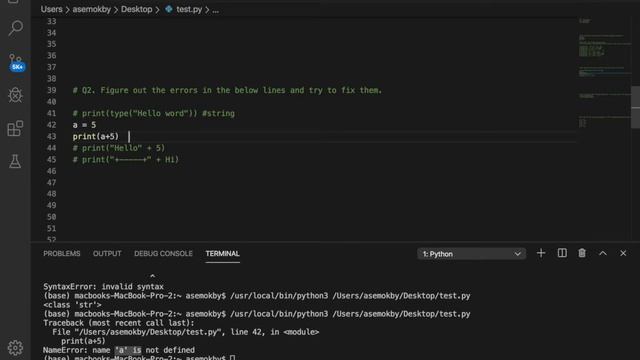Maximize the panel size with up chevron
640x360 pixels.
(603, 253)
